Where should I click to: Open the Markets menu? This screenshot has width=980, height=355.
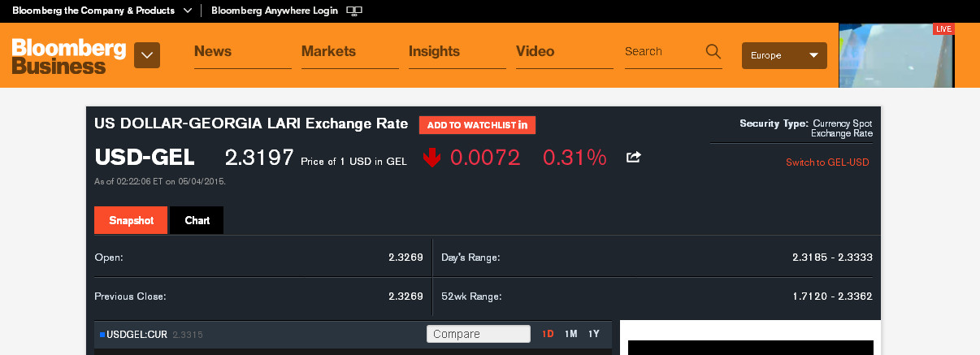click(x=328, y=52)
